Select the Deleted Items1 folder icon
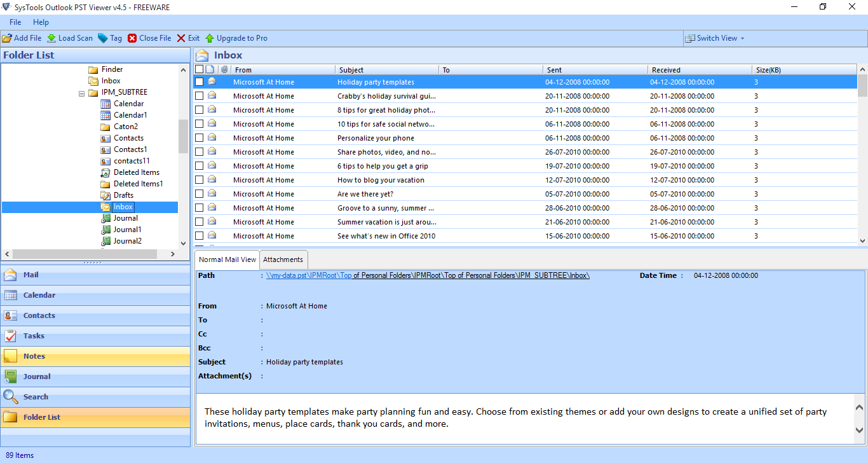The image size is (868, 463). pos(105,184)
